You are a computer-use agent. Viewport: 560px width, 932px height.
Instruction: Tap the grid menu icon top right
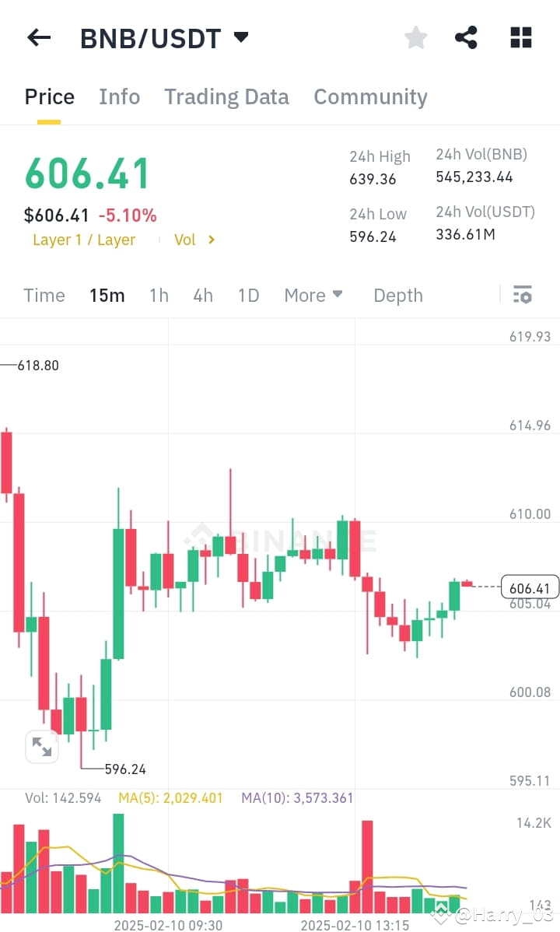[x=520, y=37]
